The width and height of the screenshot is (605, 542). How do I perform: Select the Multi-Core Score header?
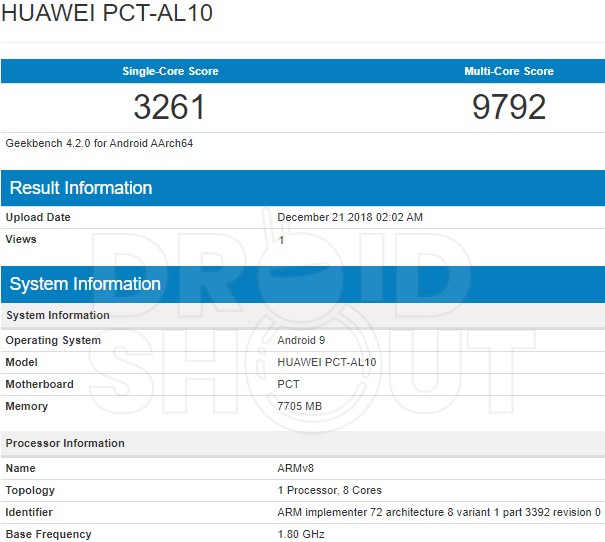click(509, 71)
